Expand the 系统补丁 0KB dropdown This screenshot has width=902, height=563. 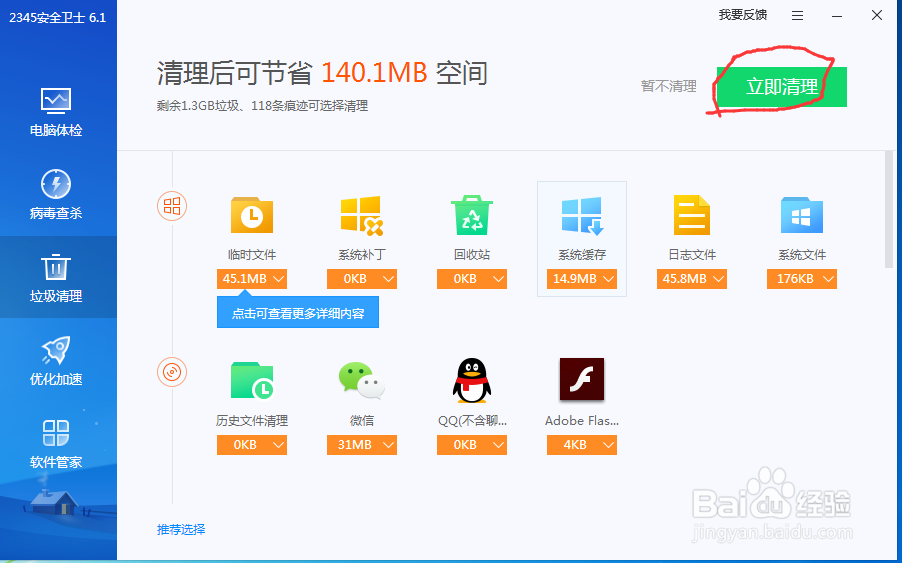362,279
